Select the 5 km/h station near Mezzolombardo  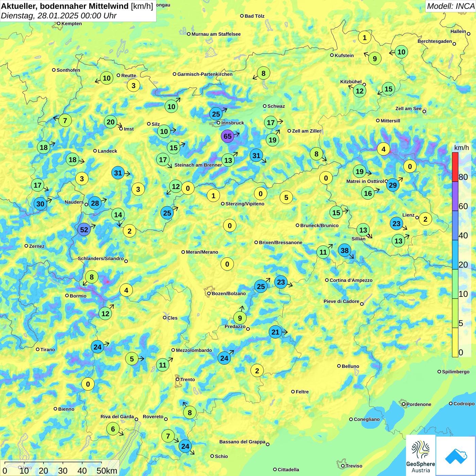(132, 358)
